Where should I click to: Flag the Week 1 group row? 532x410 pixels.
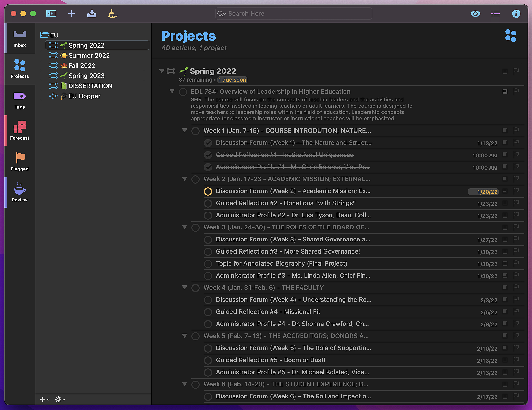pos(516,130)
